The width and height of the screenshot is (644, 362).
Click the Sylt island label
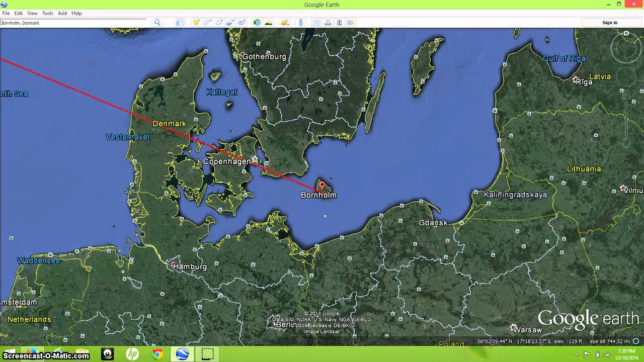pyautogui.click(x=129, y=191)
